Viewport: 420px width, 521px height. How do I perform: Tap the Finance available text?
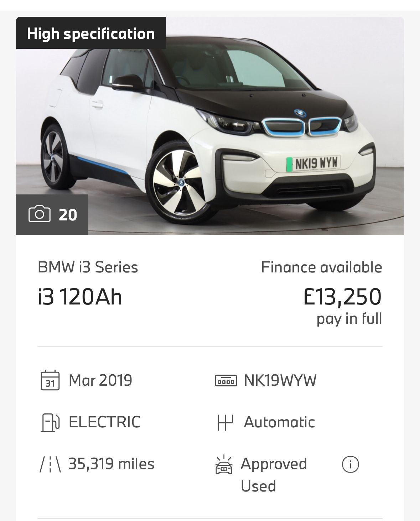tap(321, 267)
